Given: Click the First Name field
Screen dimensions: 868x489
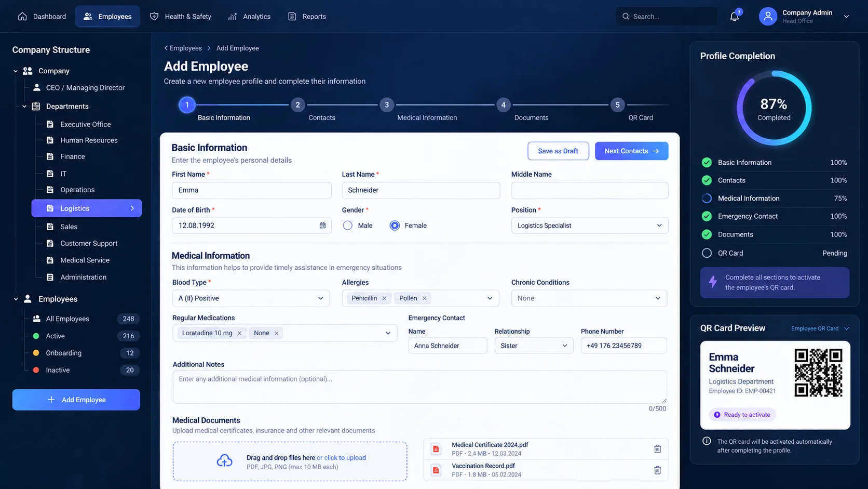Looking at the screenshot, I should coord(252,190).
